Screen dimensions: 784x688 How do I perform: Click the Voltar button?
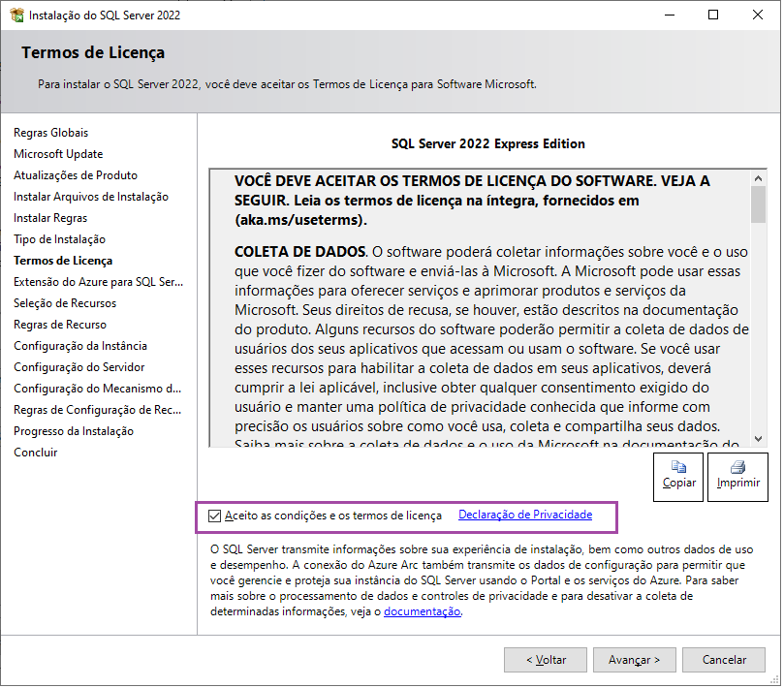click(547, 662)
